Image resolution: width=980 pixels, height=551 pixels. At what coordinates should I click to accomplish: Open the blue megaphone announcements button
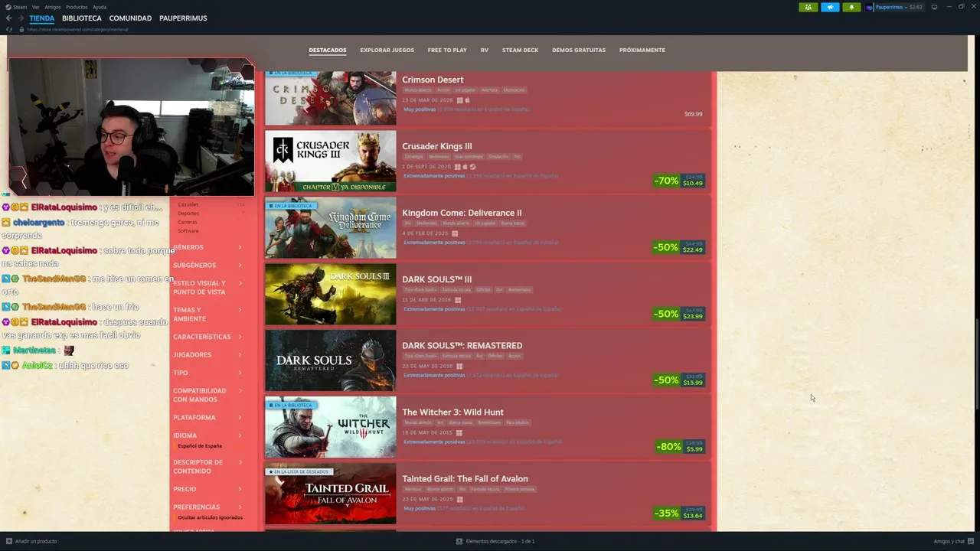[830, 7]
